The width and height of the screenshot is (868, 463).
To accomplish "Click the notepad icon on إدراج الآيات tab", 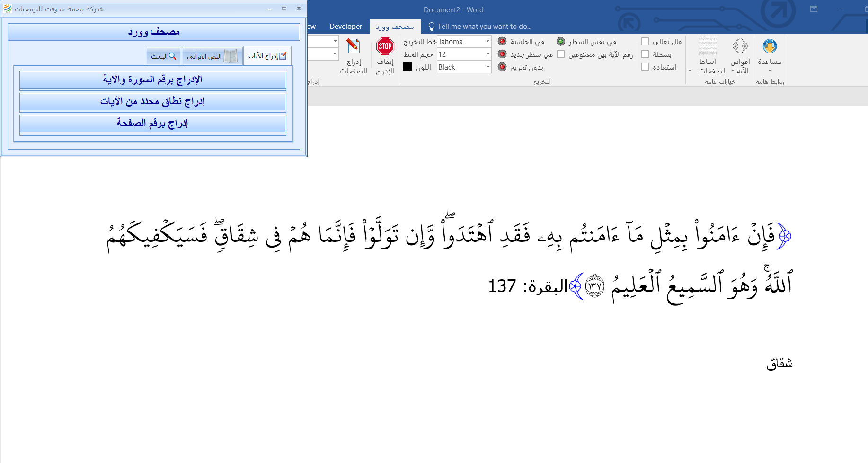I will point(283,56).
